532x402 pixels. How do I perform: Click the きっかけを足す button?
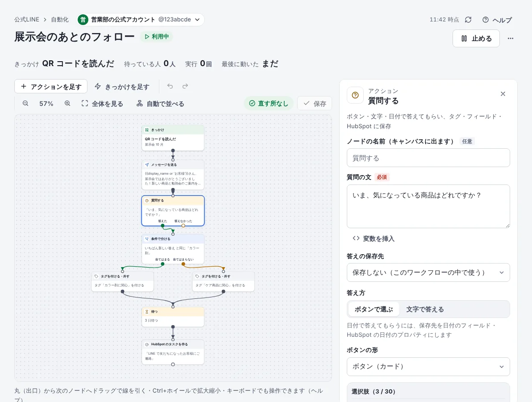pyautogui.click(x=122, y=87)
